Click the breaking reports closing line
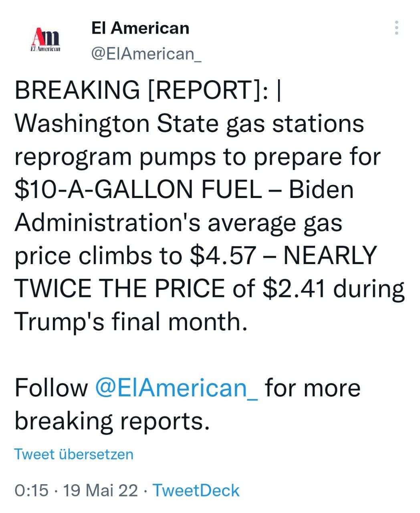Viewport: 420px width, 513px height. [112, 421]
